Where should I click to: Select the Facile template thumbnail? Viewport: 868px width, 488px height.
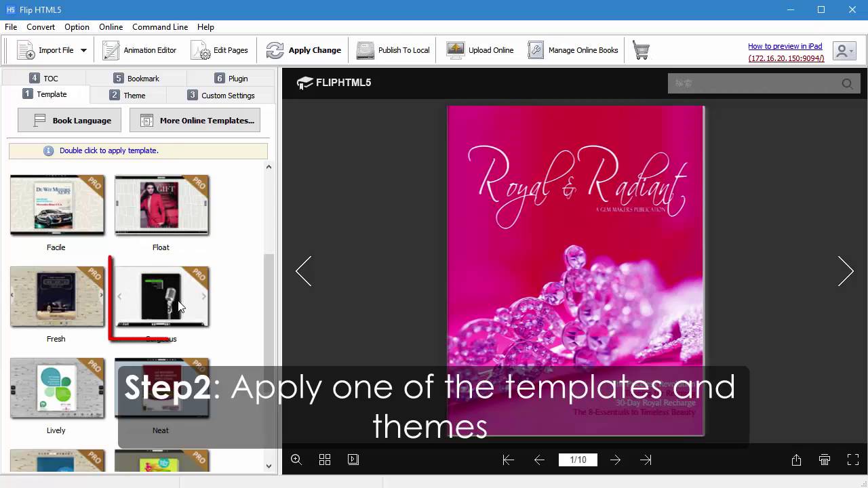(57, 205)
